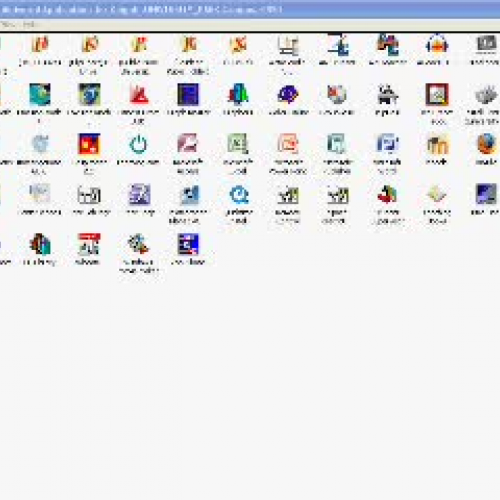
Task: Select the blue square icon with red accents
Action: pyautogui.click(x=188, y=244)
